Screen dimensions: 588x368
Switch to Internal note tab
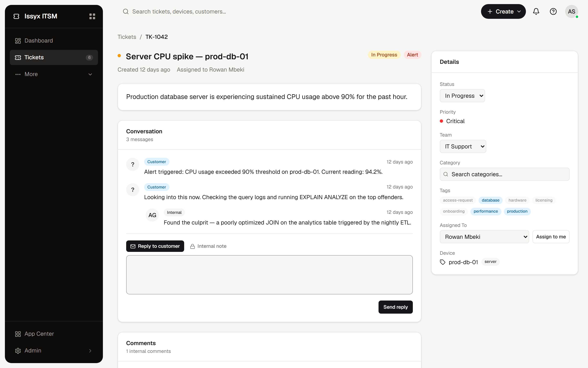208,246
